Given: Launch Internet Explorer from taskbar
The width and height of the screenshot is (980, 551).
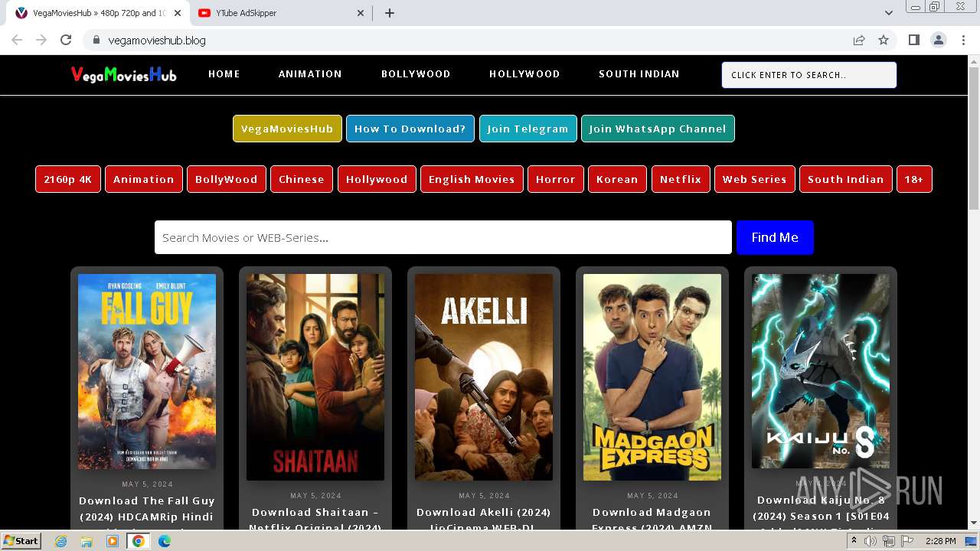Looking at the screenshot, I should pyautogui.click(x=61, y=541).
